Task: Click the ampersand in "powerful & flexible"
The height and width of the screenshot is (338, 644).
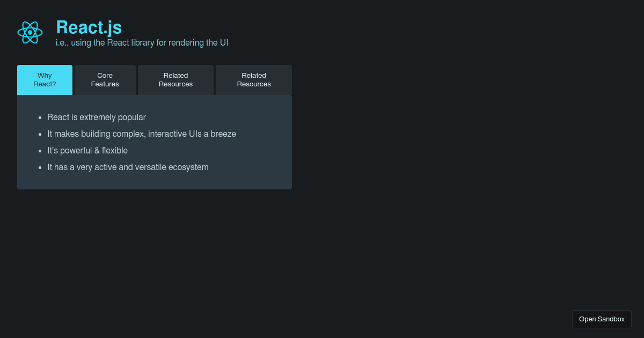Action: 97,151
